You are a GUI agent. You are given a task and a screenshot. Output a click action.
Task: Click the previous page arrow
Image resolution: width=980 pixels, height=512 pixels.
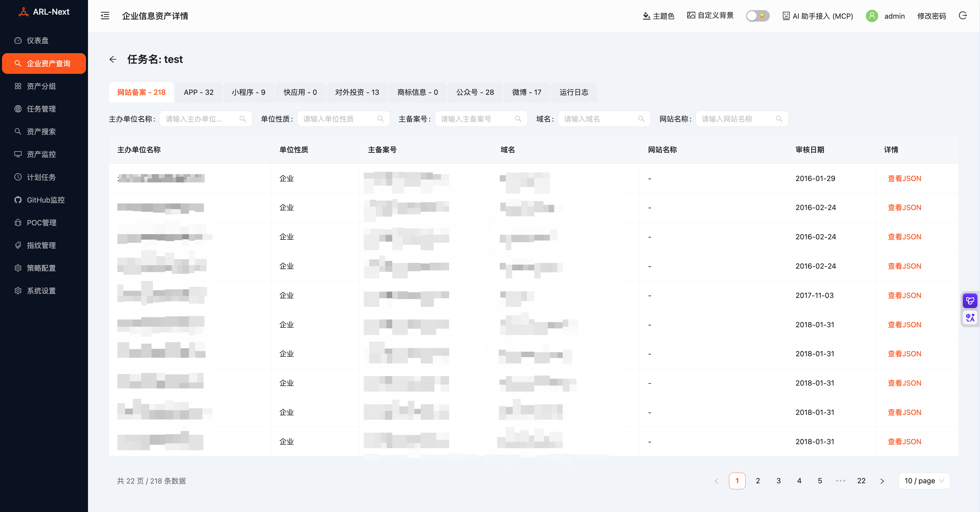(716, 481)
